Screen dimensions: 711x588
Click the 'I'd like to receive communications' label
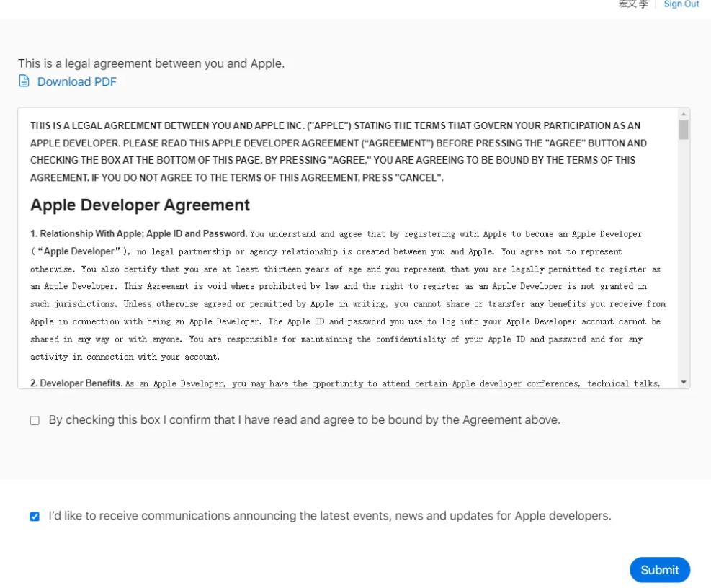[329, 516]
